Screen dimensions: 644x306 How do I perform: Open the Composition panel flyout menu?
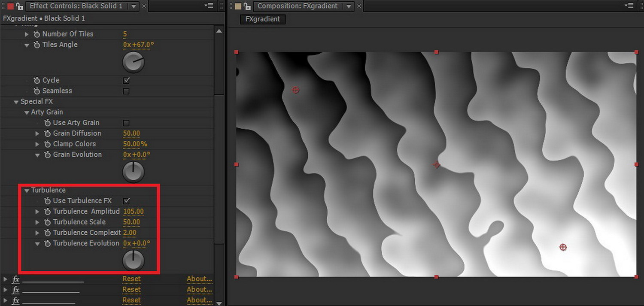click(629, 6)
